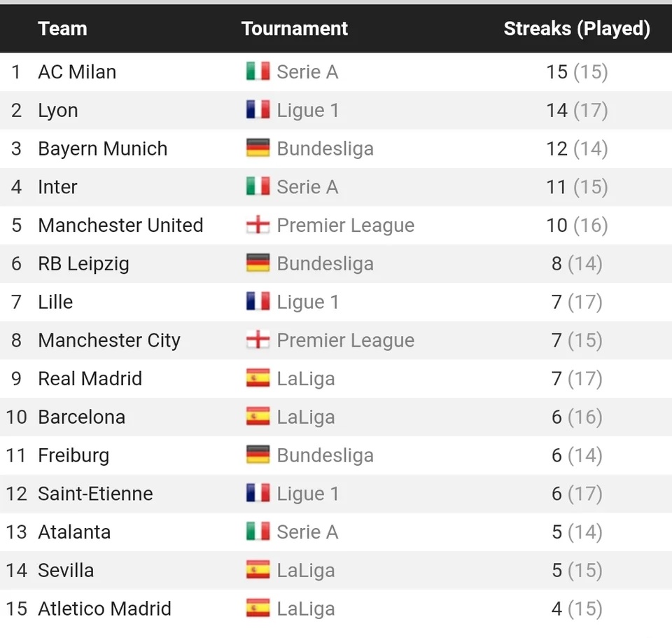Click the French flag in Saint-Etienne's row

(258, 494)
